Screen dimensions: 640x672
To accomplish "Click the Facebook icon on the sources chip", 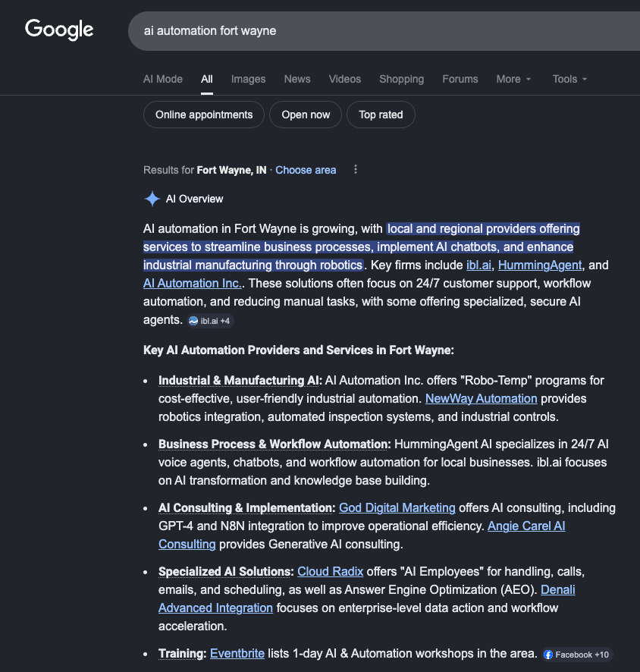I will pyautogui.click(x=547, y=655).
